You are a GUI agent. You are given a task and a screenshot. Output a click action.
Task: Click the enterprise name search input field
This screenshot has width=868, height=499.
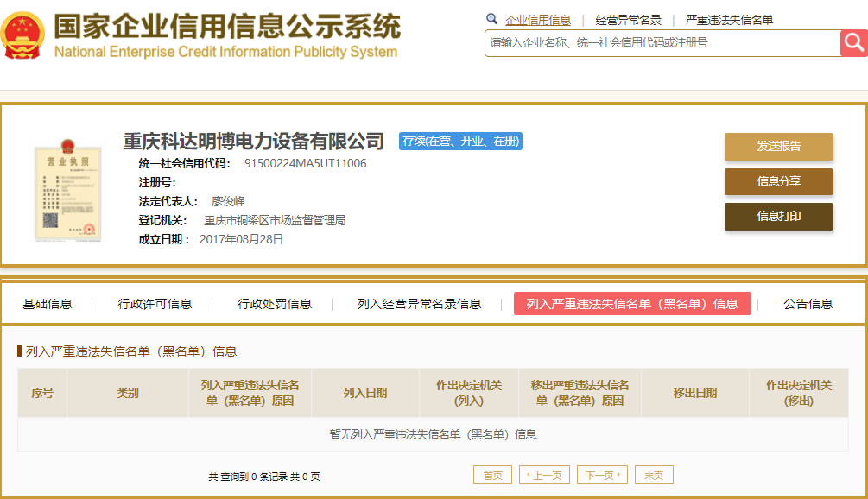pyautogui.click(x=662, y=42)
